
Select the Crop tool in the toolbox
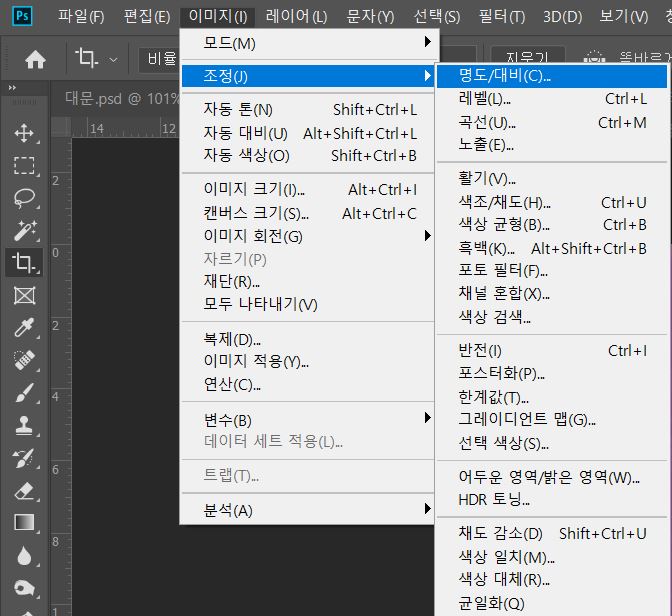point(24,262)
